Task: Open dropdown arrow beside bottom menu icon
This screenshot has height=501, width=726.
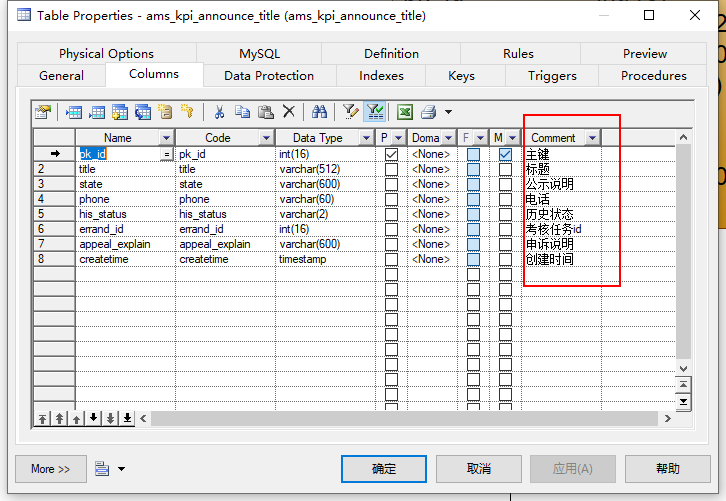Action: (121, 469)
